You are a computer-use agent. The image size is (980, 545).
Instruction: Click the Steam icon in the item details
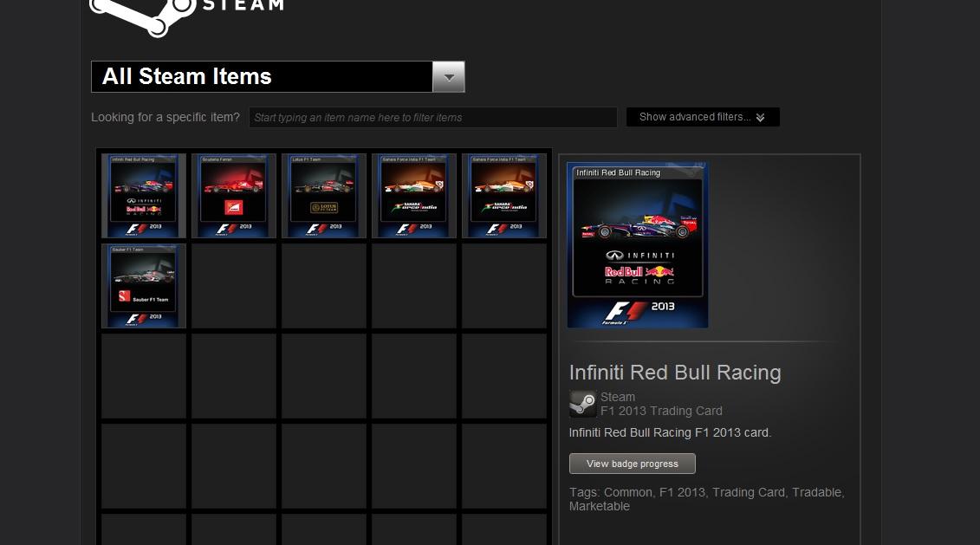tap(582, 404)
